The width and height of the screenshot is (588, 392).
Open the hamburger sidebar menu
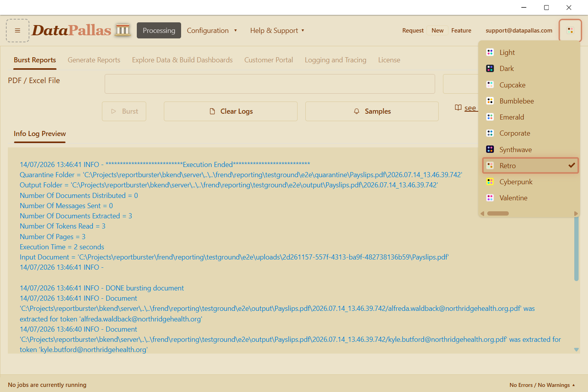click(18, 31)
